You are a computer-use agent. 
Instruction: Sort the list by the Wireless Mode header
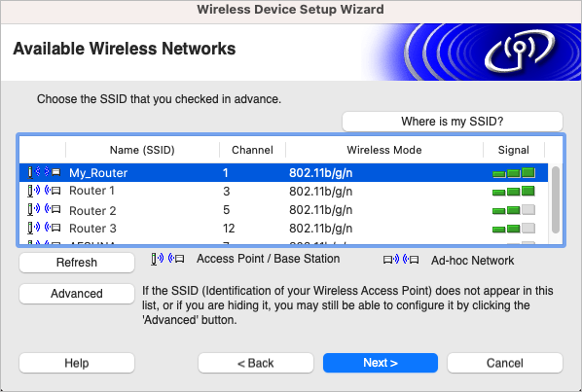(384, 150)
